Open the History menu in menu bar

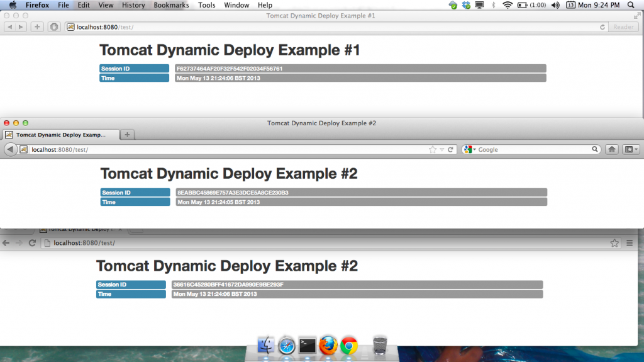(x=133, y=5)
